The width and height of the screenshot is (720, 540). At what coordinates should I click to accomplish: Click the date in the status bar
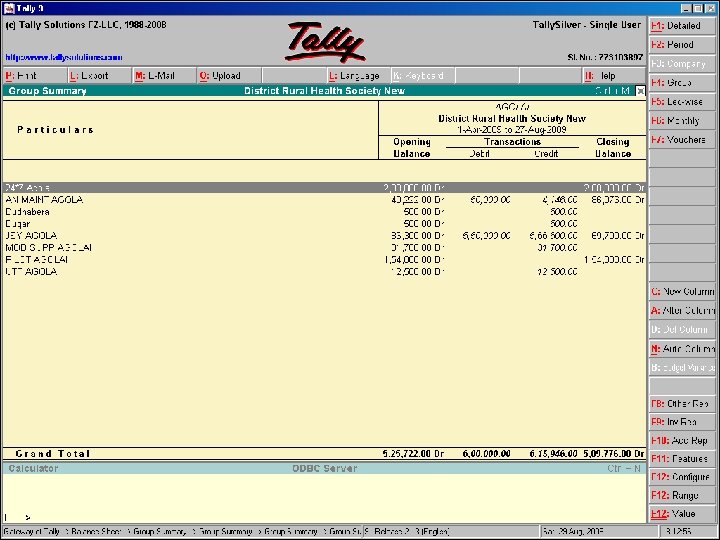click(x=573, y=532)
